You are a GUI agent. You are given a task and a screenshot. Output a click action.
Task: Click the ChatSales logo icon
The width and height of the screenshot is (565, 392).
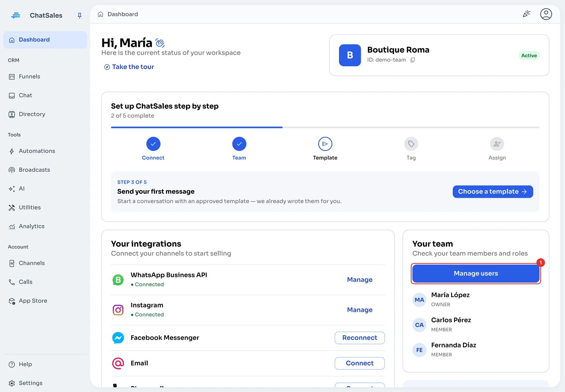(x=16, y=16)
